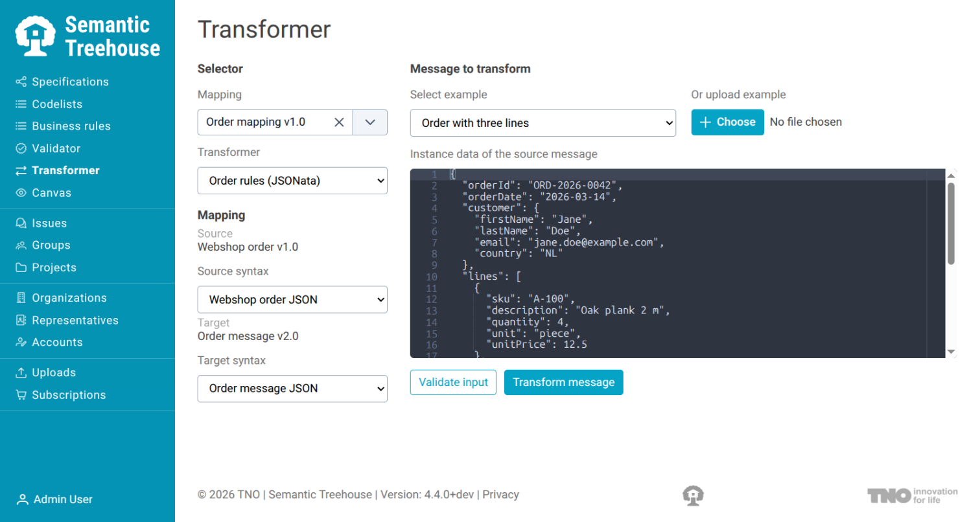Image resolution: width=980 pixels, height=522 pixels.
Task: Click the Issues chat bubble icon
Action: (x=21, y=223)
